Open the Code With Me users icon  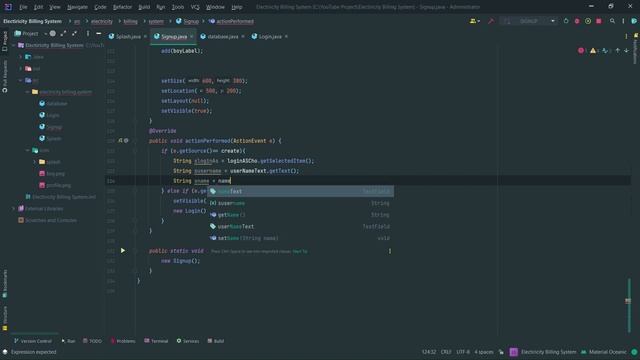(474, 21)
